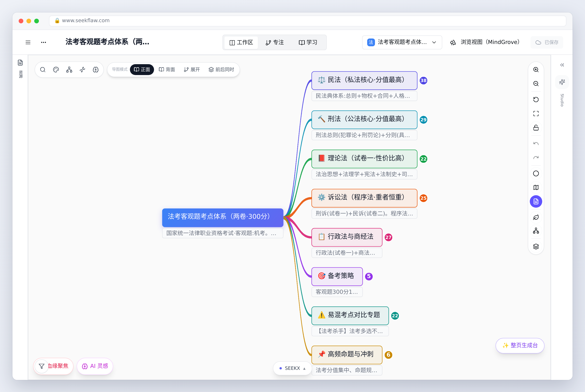This screenshot has height=392, width=585.
Task: Open the hamburger menu
Action: [x=28, y=43]
